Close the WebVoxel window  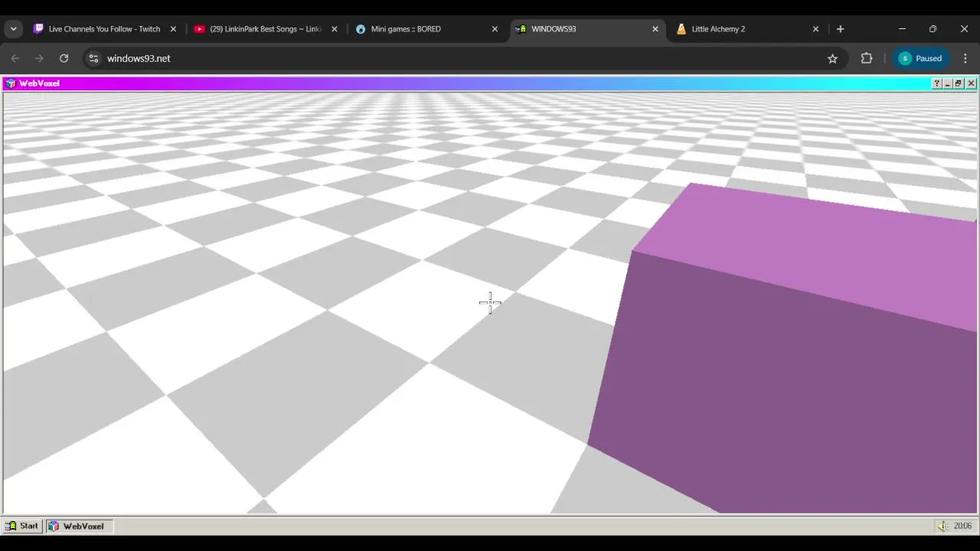[971, 83]
